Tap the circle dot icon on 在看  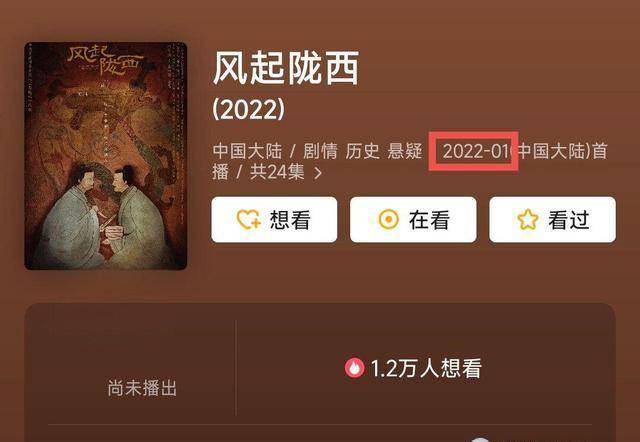click(388, 220)
